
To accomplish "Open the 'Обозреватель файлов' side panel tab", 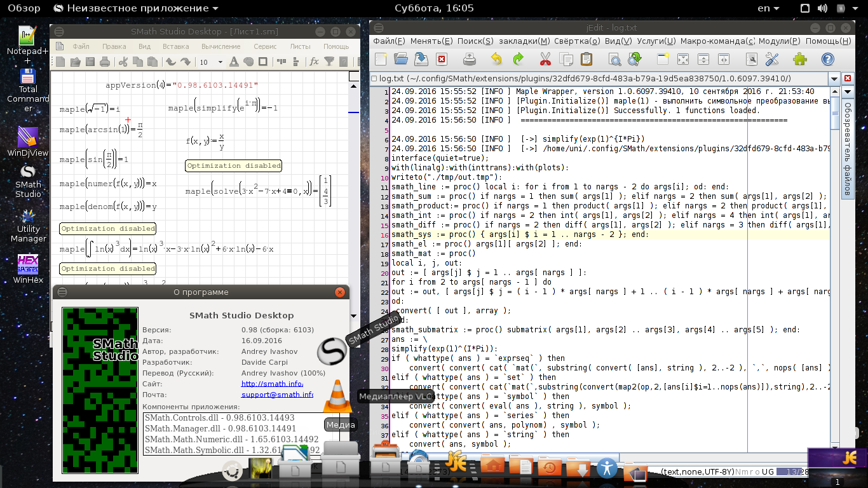I will click(847, 149).
